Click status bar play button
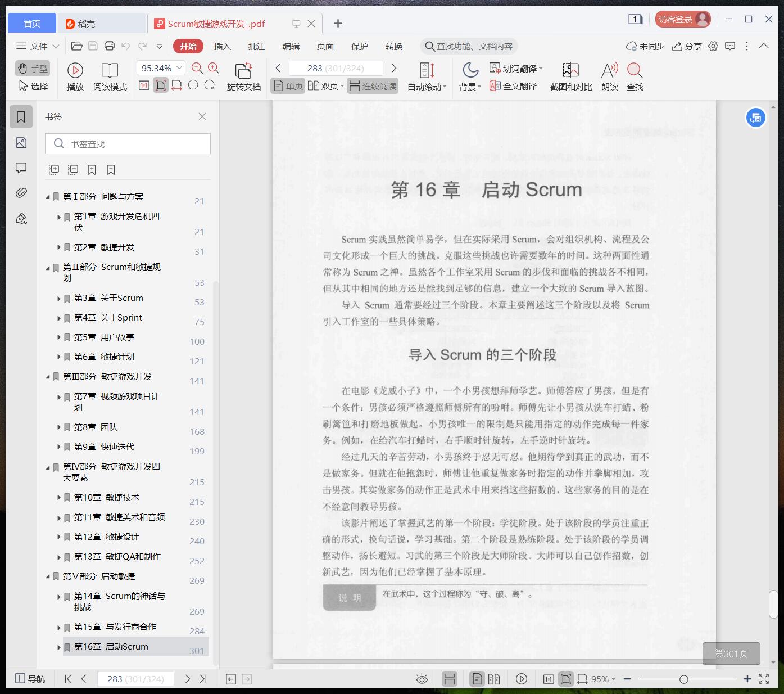Image resolution: width=784 pixels, height=694 pixels. 522,679
